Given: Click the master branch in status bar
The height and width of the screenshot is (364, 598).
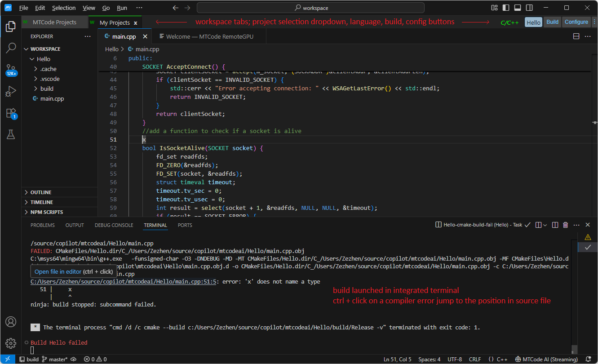Looking at the screenshot, I should tap(54, 359).
